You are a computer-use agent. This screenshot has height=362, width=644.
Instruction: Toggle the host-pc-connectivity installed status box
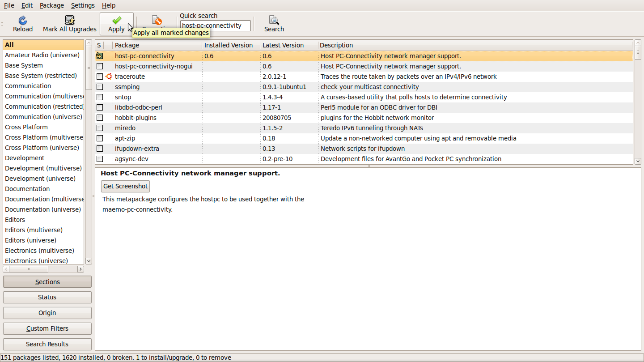coord(100,56)
